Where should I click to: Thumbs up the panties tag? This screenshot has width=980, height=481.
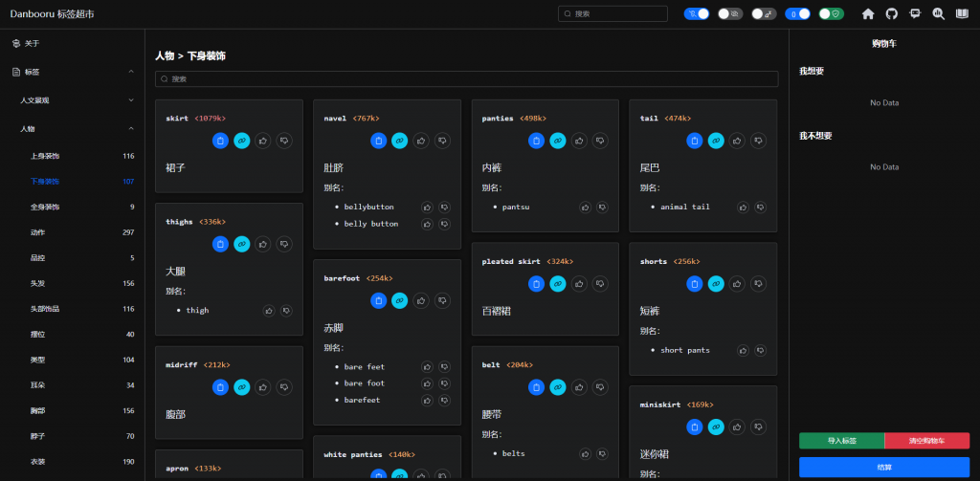click(579, 141)
